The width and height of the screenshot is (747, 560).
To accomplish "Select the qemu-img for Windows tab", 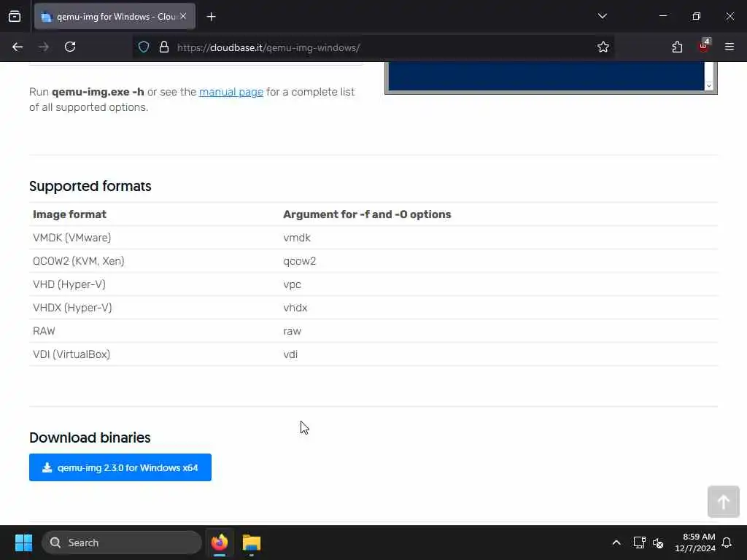I will point(115,17).
